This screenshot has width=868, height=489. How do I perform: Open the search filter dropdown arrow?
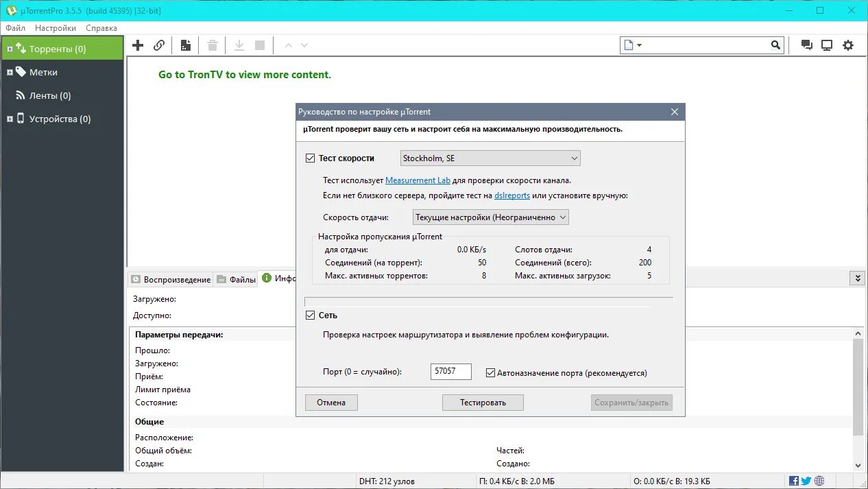point(638,44)
